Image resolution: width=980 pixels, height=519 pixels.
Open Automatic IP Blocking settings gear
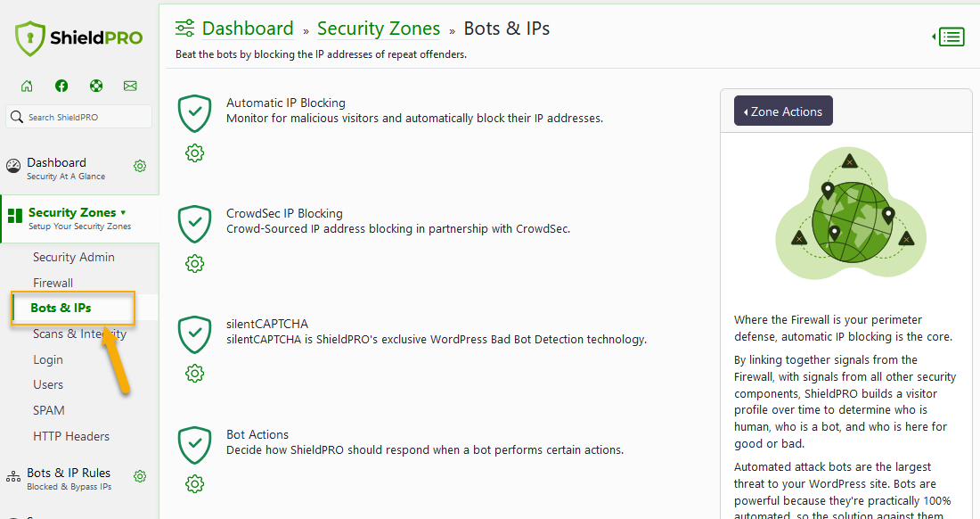point(194,152)
